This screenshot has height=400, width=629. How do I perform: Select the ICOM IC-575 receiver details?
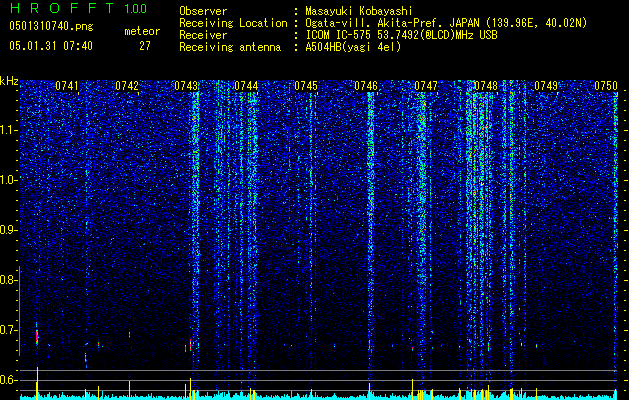(402, 35)
